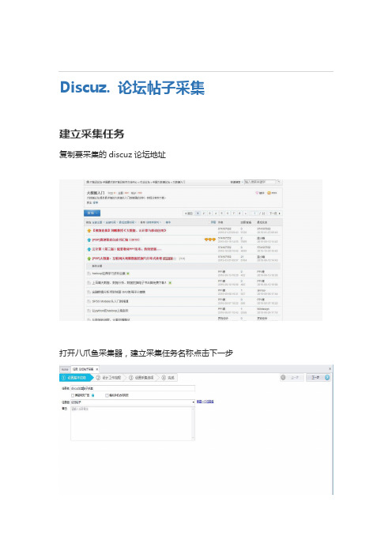Open the first red pinned thread title
Viewport: 392px width, 555px height.
tap(129, 230)
